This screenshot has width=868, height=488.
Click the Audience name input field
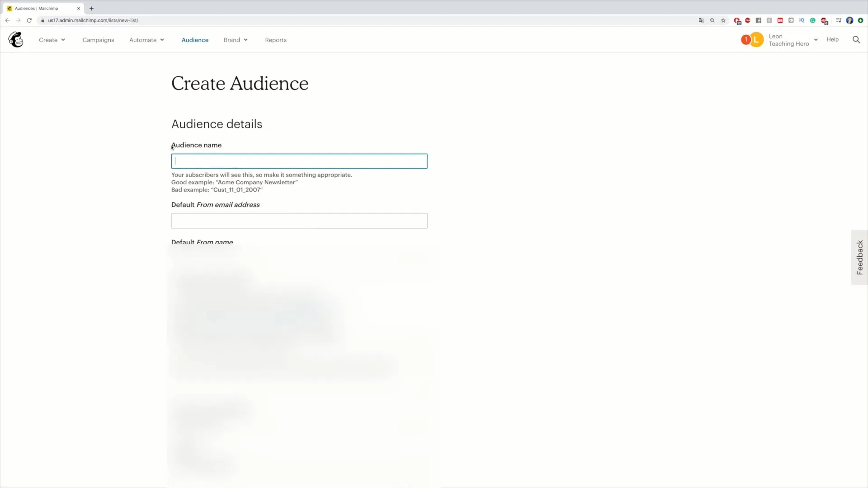[299, 160]
